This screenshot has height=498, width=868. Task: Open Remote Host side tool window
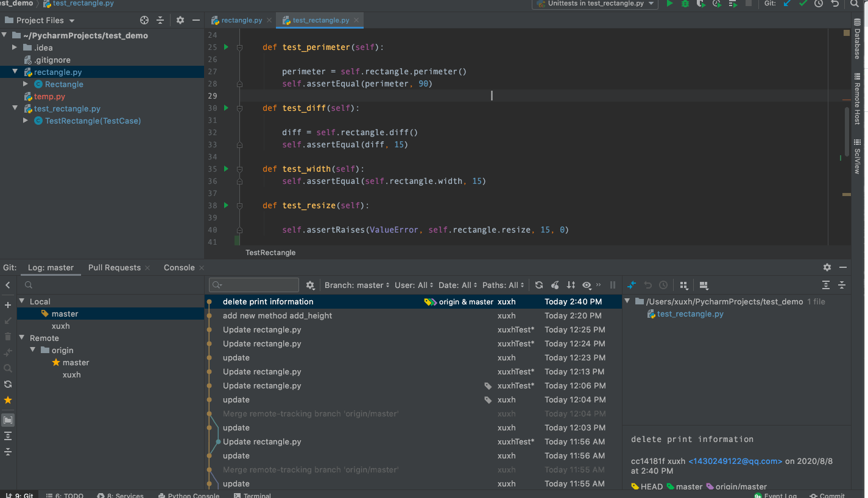(857, 99)
